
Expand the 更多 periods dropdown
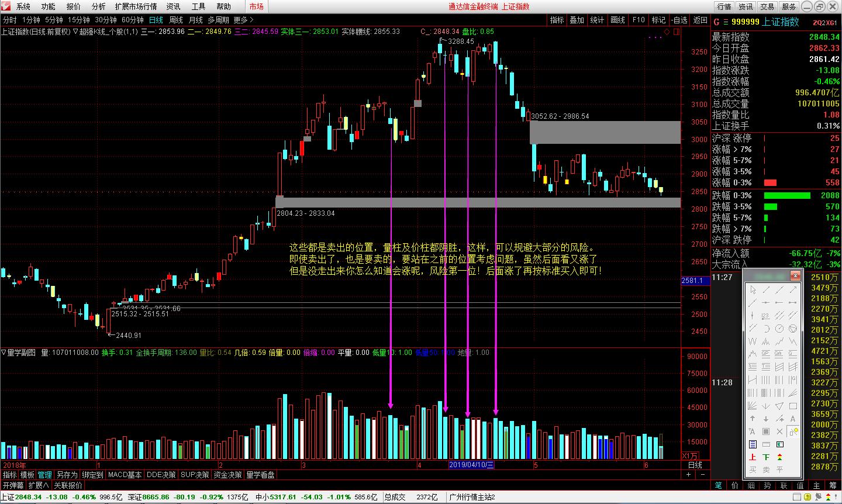243,20
